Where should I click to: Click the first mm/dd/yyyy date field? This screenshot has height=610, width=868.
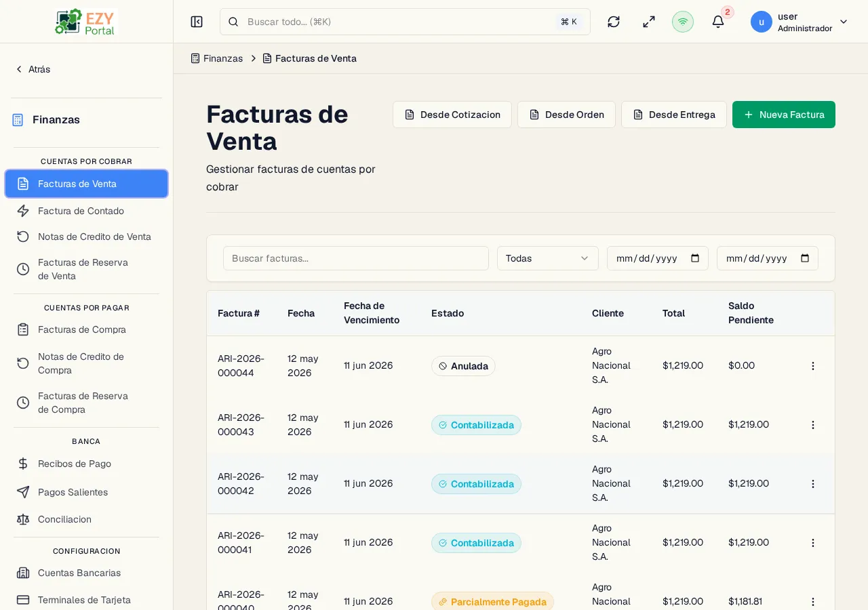658,258
